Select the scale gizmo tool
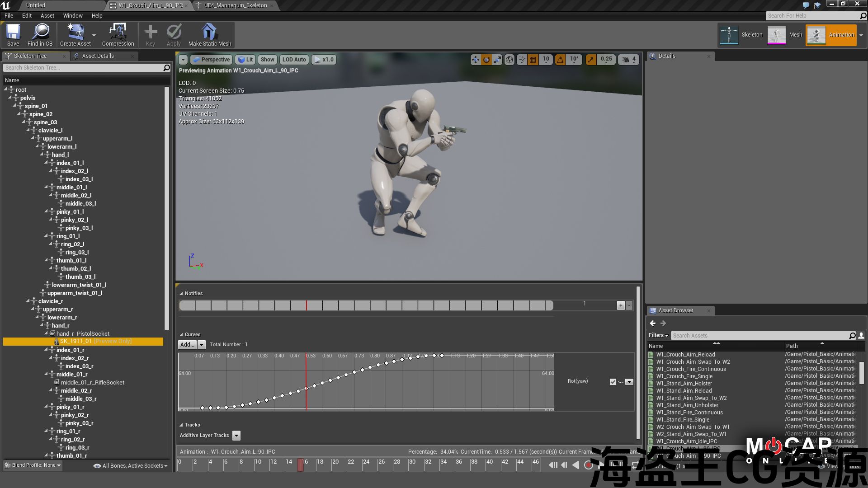The image size is (868, 488). coord(497,60)
